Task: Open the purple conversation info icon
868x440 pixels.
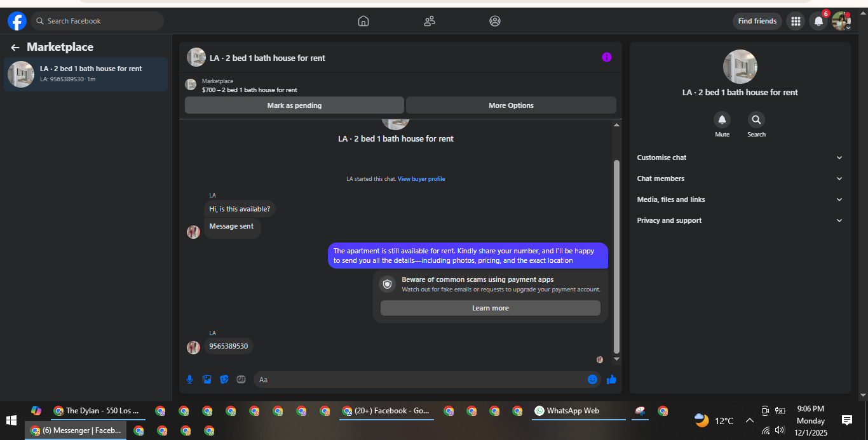Action: pyautogui.click(x=607, y=57)
